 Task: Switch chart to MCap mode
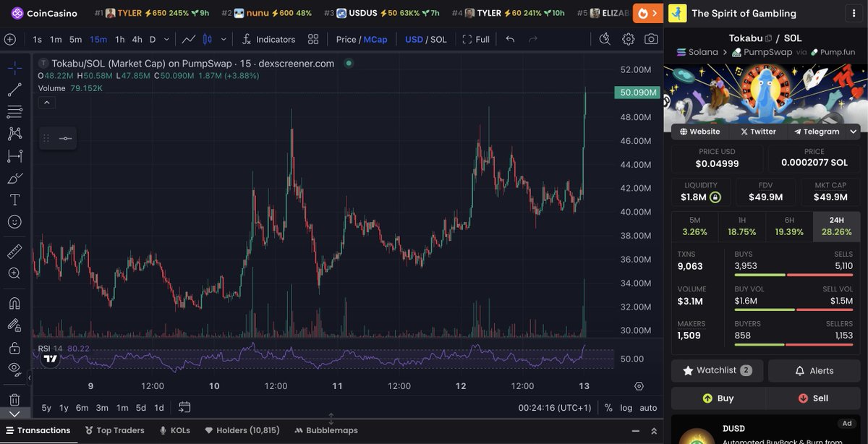point(375,39)
